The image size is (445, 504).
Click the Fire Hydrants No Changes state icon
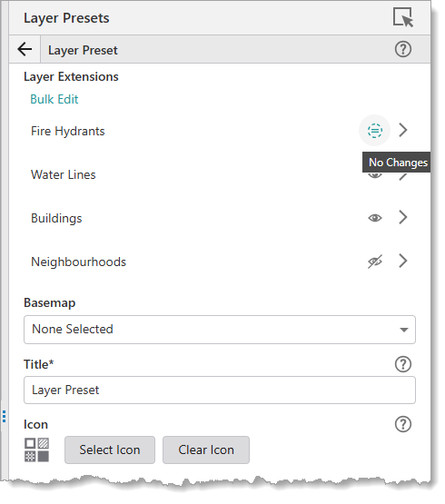pos(374,131)
